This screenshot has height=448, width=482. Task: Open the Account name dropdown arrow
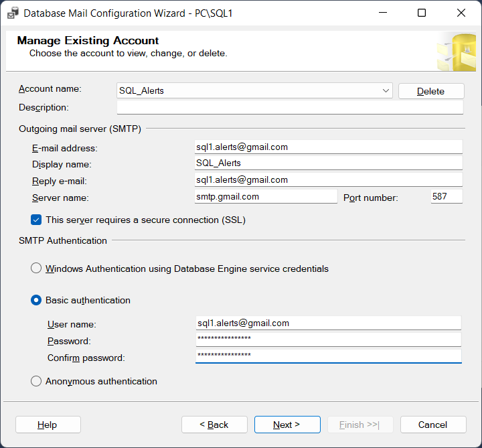386,90
